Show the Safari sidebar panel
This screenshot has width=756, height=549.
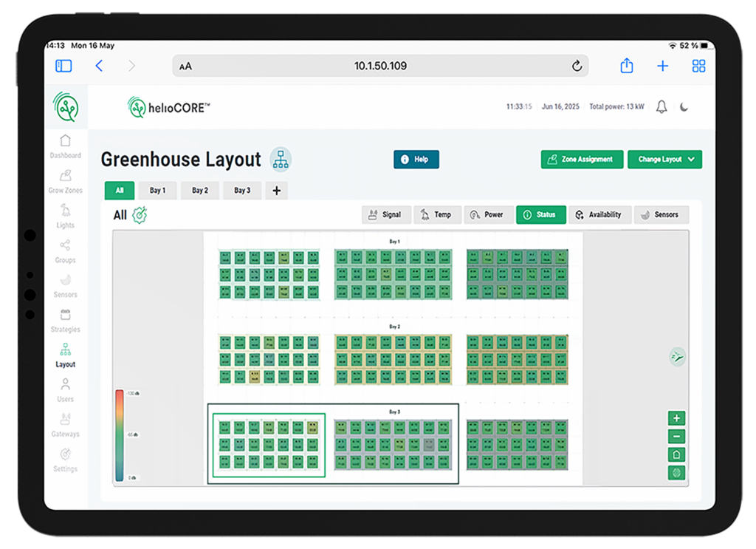64,66
